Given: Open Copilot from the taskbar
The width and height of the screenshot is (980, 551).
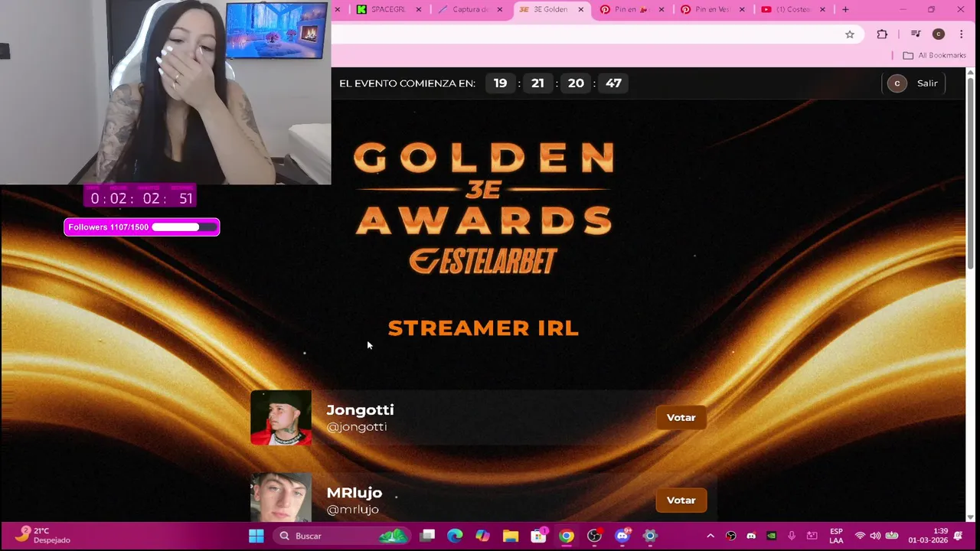Looking at the screenshot, I should tap(482, 536).
